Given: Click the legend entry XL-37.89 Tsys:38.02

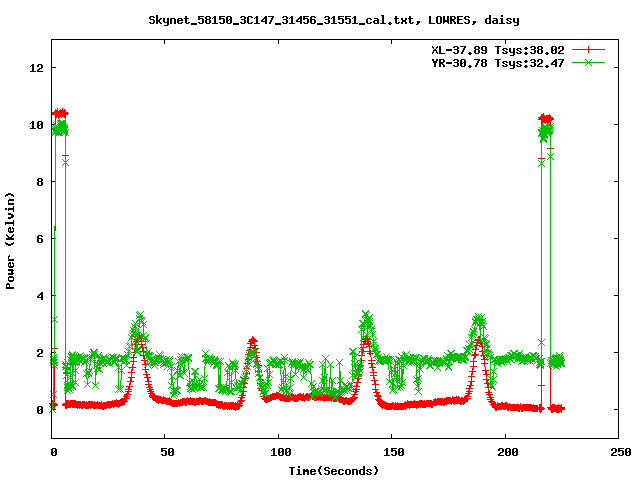Looking at the screenshot, I should pos(498,50).
